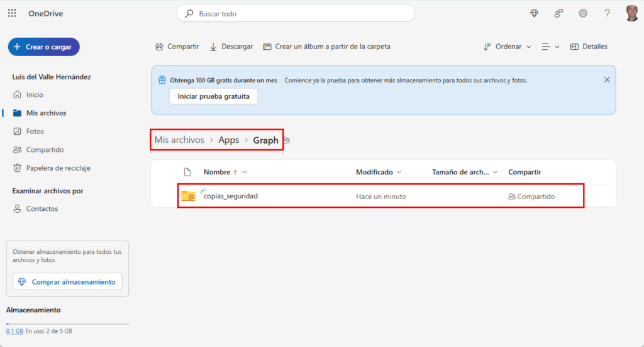Open Fotos in the sidebar

click(x=35, y=132)
